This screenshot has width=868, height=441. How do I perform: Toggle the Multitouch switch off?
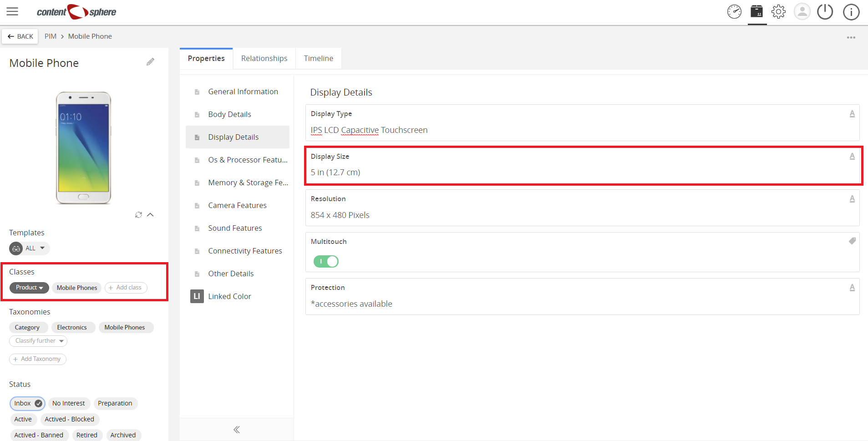(x=326, y=261)
